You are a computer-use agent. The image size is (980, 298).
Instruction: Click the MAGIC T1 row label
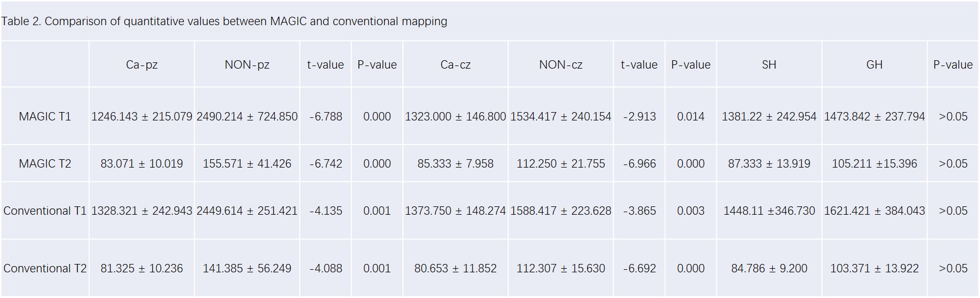[45, 116]
